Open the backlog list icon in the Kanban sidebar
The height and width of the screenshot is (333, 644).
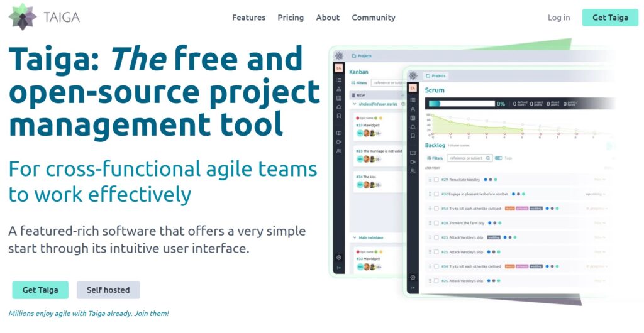click(339, 80)
